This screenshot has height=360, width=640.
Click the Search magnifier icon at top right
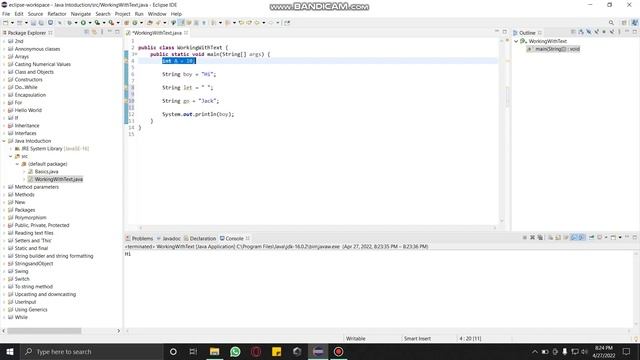pyautogui.click(x=611, y=23)
